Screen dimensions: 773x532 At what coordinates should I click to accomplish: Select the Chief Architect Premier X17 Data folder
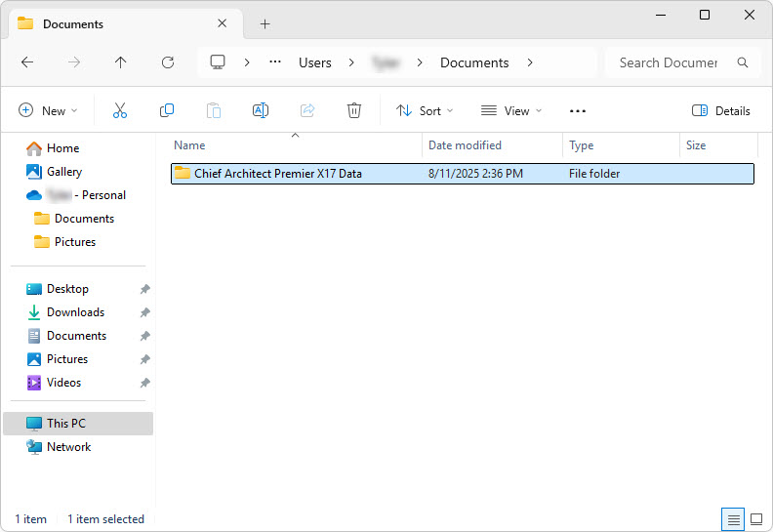tap(463, 174)
